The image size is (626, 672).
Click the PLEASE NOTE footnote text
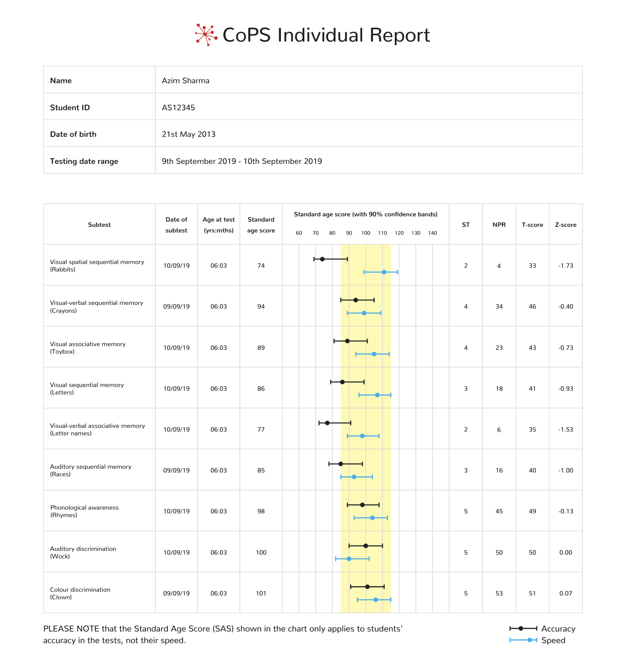point(223,634)
